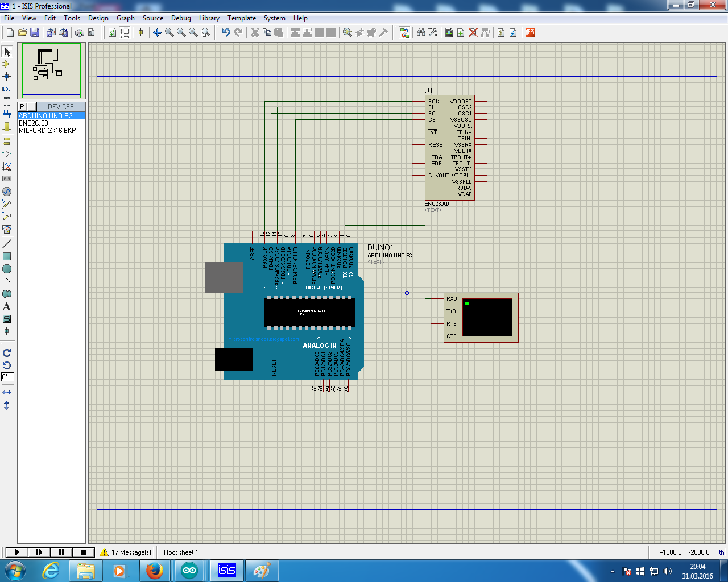
Task: Click the Rotate Anti-Clockwise icon
Action: (7, 365)
